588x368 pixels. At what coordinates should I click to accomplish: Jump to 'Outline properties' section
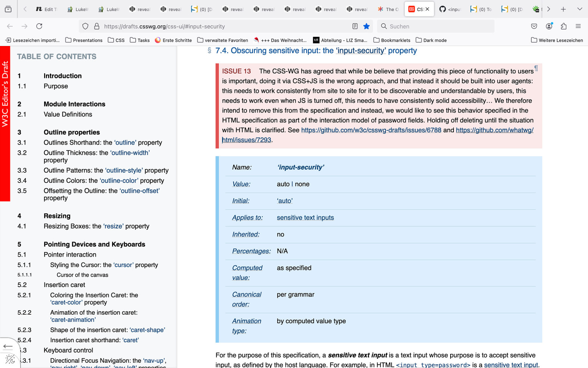point(72,132)
